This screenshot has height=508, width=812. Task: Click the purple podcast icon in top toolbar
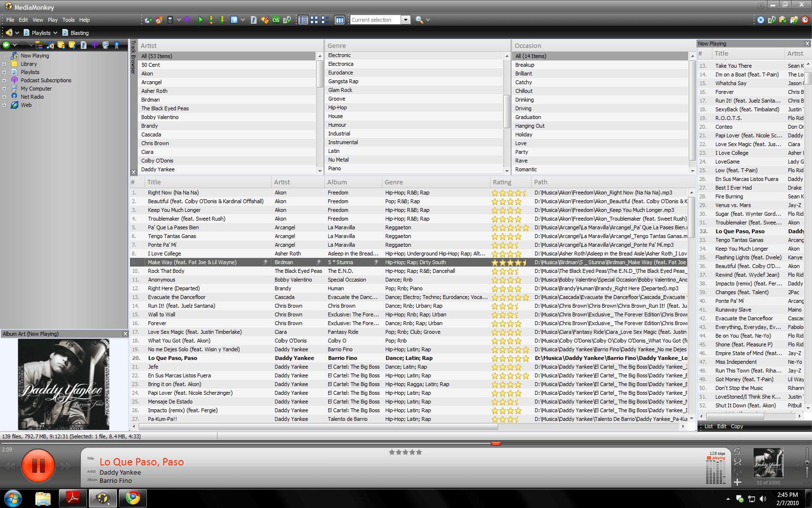[187, 20]
